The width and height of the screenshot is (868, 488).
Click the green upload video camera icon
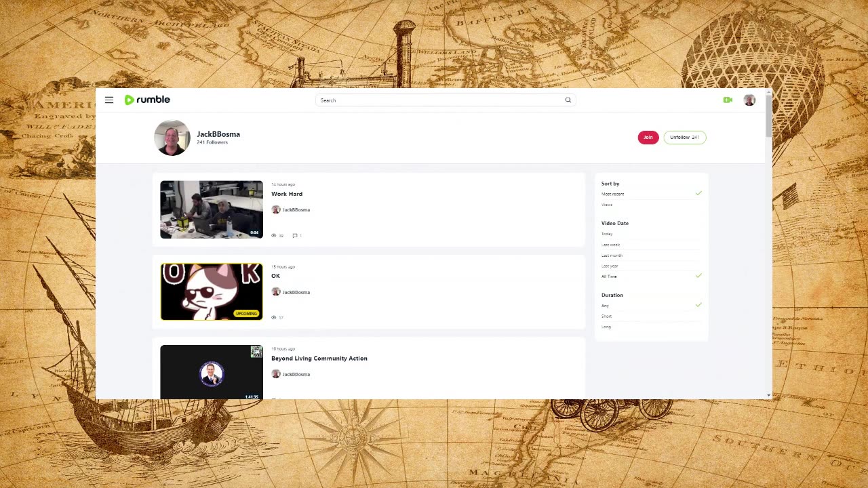pyautogui.click(x=728, y=100)
